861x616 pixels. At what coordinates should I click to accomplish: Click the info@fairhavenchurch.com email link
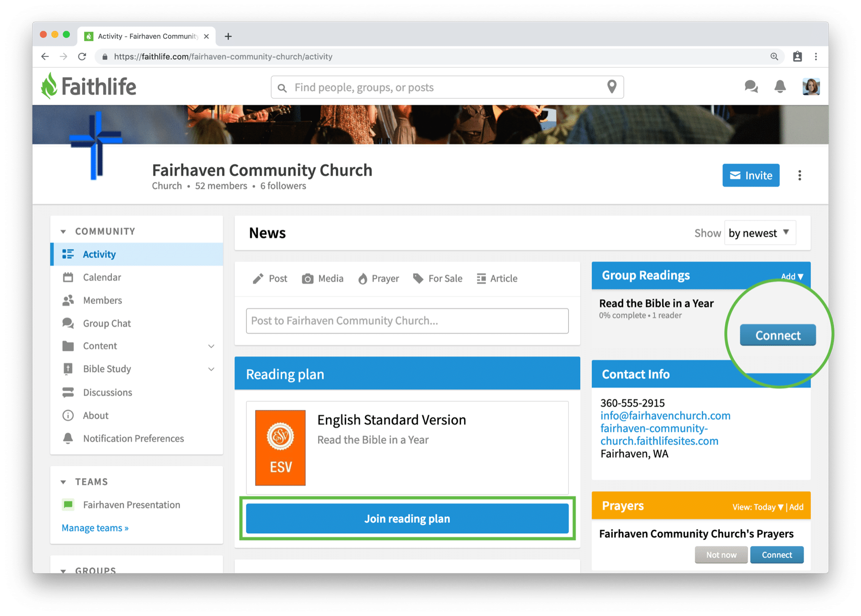(665, 416)
